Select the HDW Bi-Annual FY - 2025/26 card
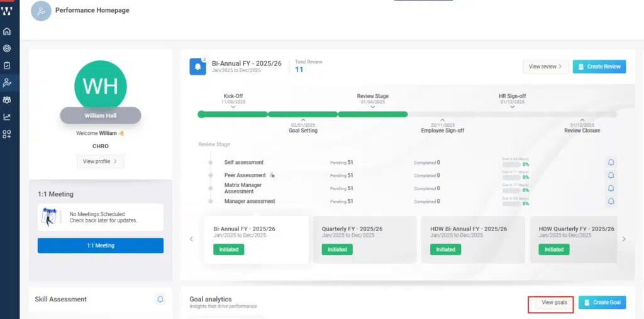 473,239
